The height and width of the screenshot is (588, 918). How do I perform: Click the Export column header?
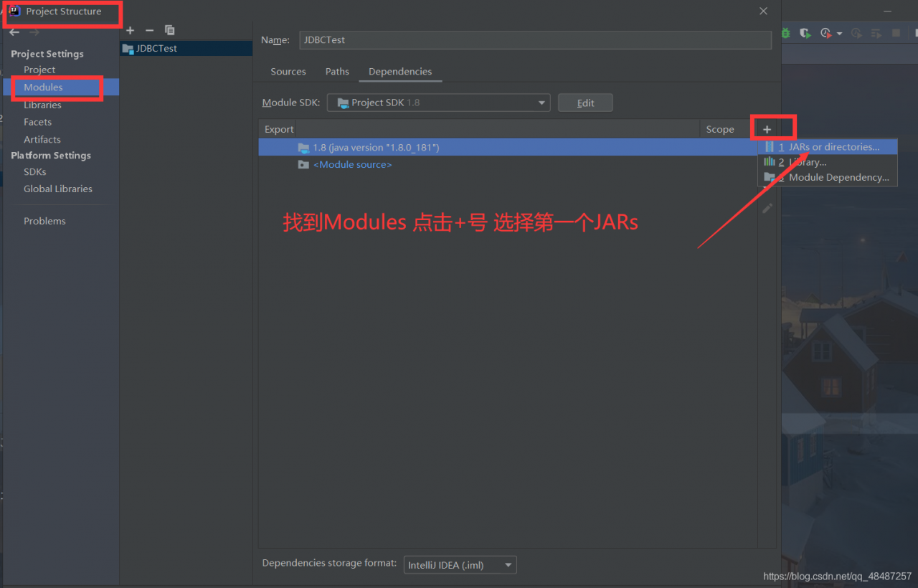tap(279, 129)
